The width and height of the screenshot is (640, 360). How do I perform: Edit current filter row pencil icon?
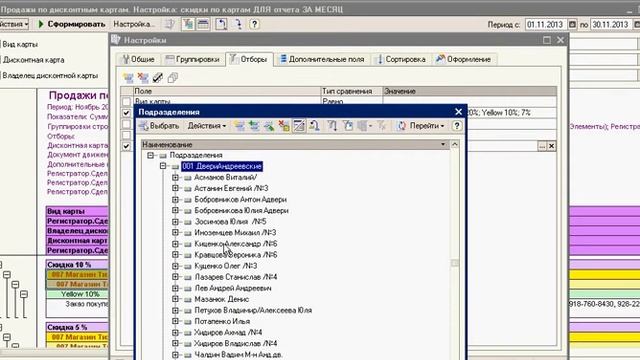[x=158, y=78]
